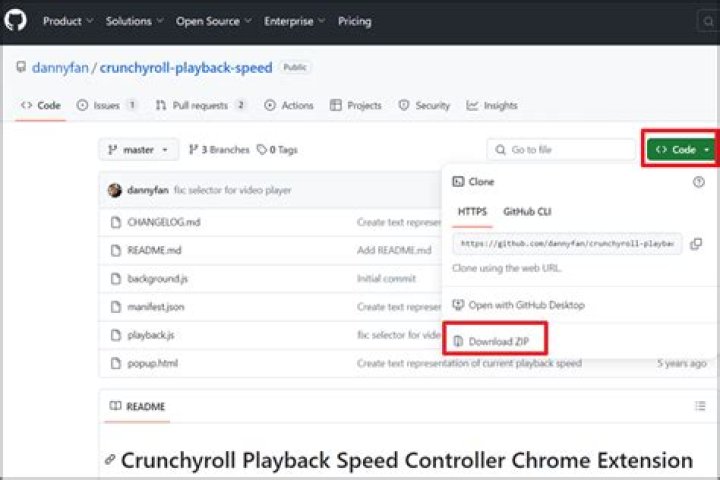Click dannyfan's avatar in commit row
This screenshot has width=720, height=480.
point(115,190)
